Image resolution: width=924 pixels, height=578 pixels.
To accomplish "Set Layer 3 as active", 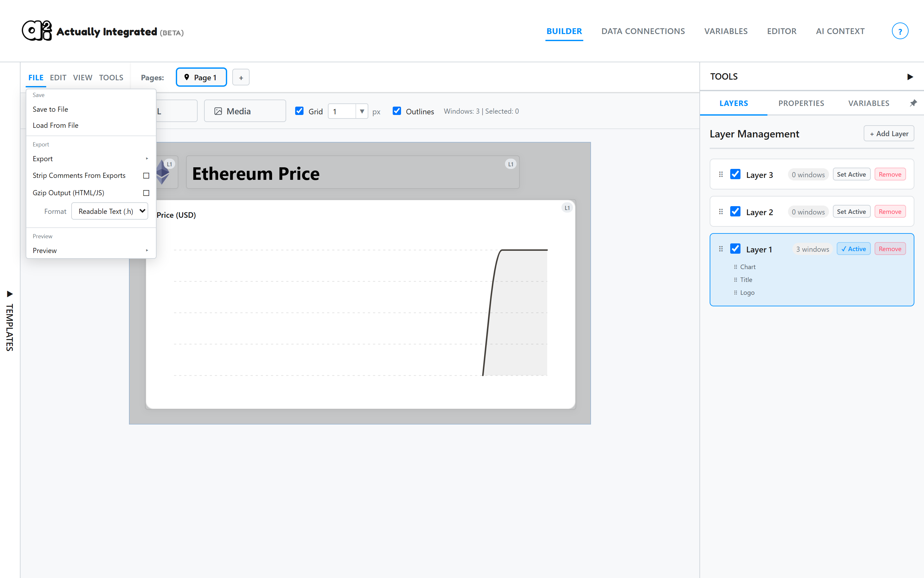I will (x=851, y=174).
